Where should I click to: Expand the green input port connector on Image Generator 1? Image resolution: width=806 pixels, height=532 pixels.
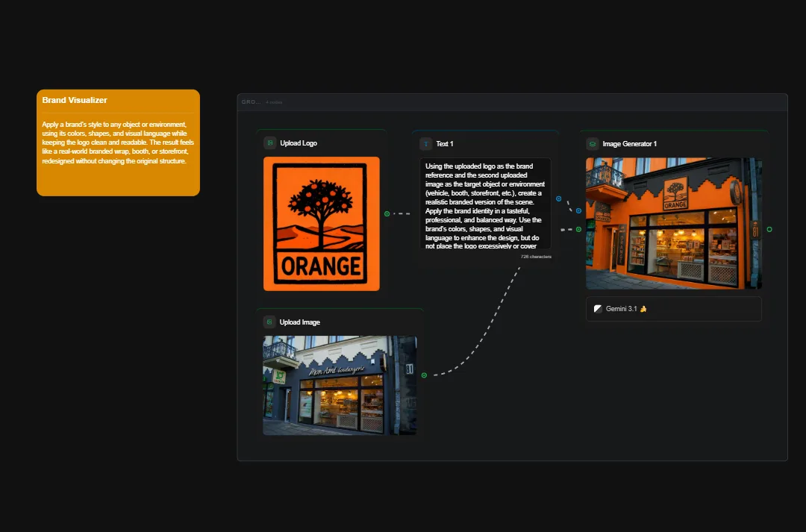[578, 230]
